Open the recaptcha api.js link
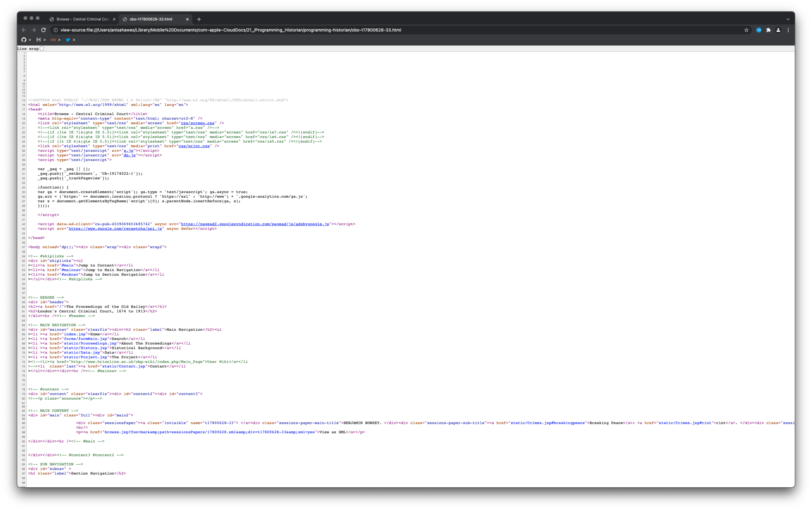 tap(115, 228)
